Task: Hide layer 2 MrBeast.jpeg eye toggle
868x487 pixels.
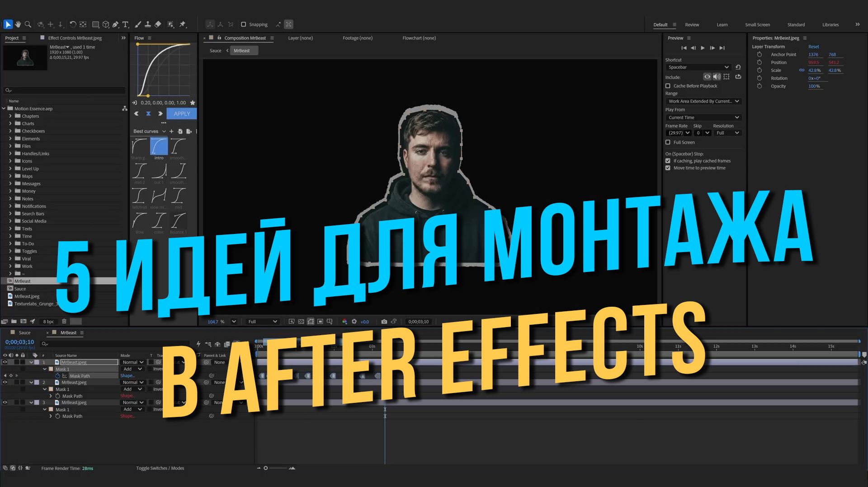Action: pyautogui.click(x=5, y=382)
